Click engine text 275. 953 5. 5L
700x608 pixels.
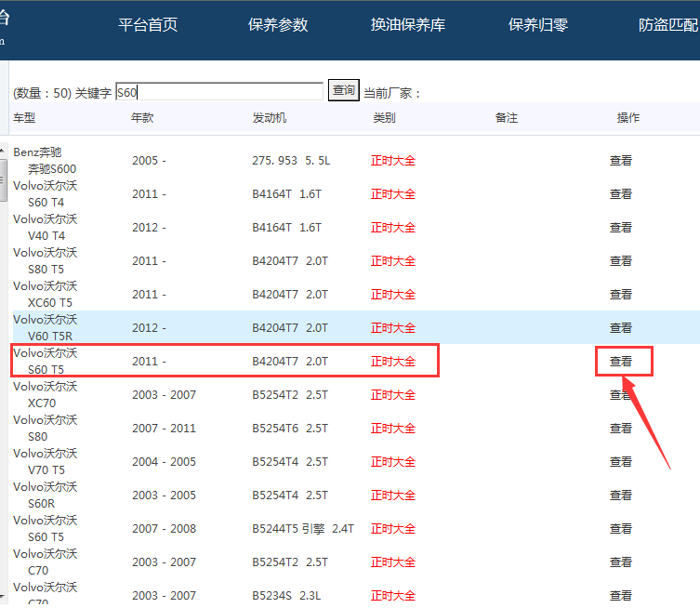pyautogui.click(x=291, y=160)
